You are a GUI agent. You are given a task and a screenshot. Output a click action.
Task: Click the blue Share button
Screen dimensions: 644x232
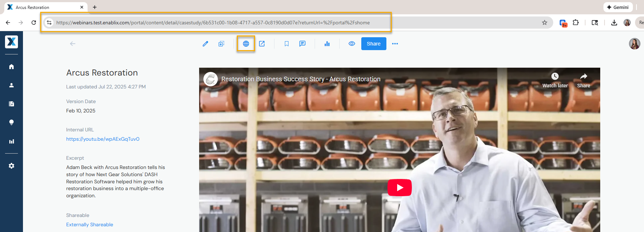373,44
